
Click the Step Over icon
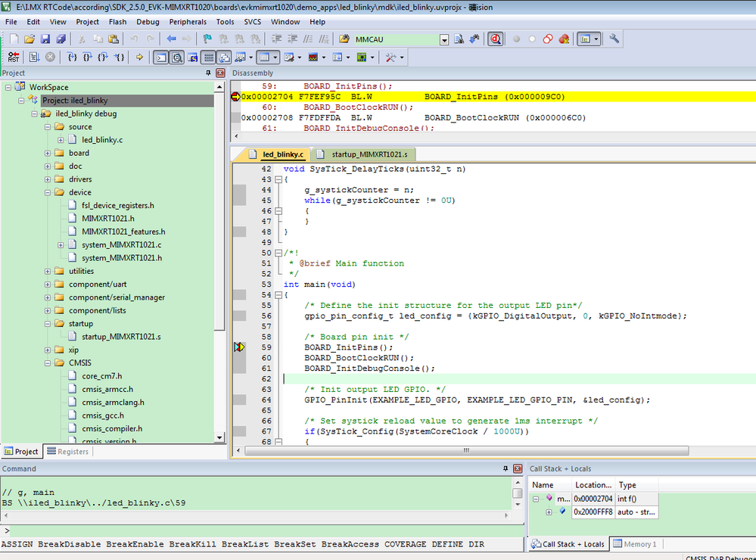[87, 58]
